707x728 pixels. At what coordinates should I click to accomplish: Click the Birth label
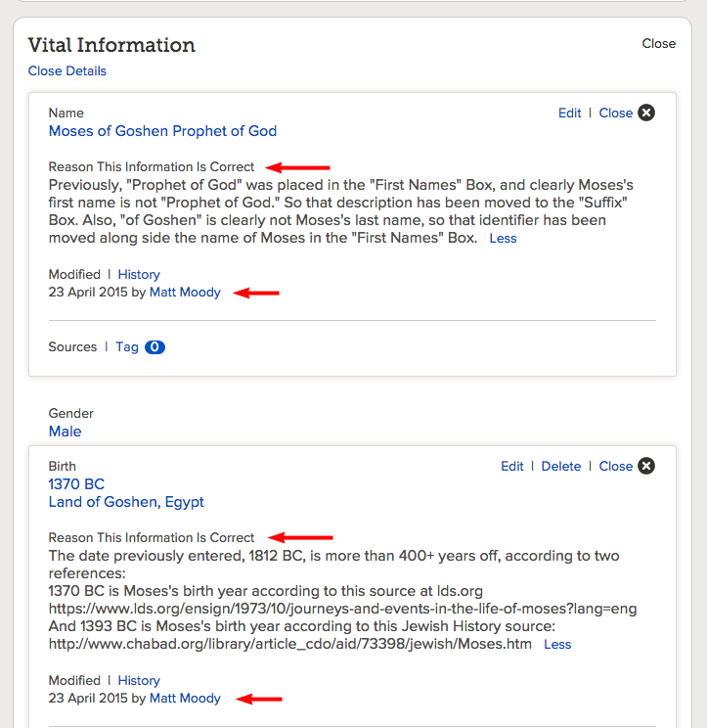coord(63,466)
